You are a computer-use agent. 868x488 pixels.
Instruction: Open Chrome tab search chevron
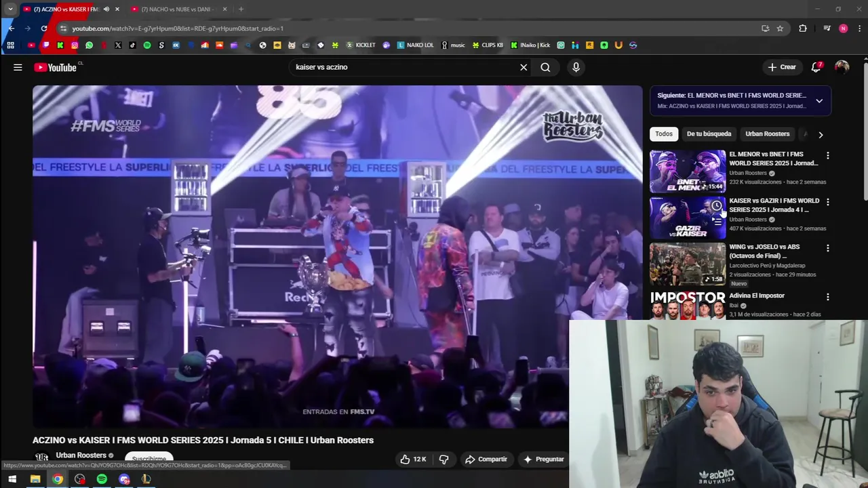coord(10,9)
